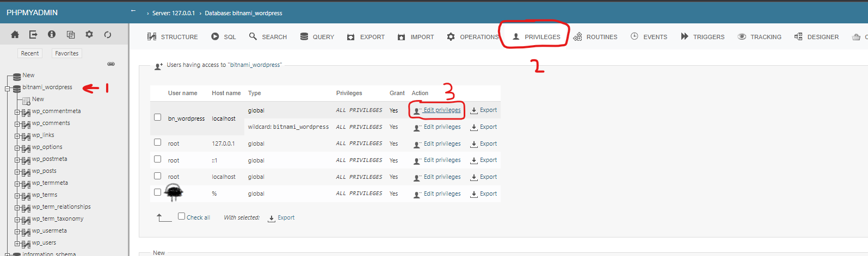Edit privileges for the % host user

[x=437, y=194]
